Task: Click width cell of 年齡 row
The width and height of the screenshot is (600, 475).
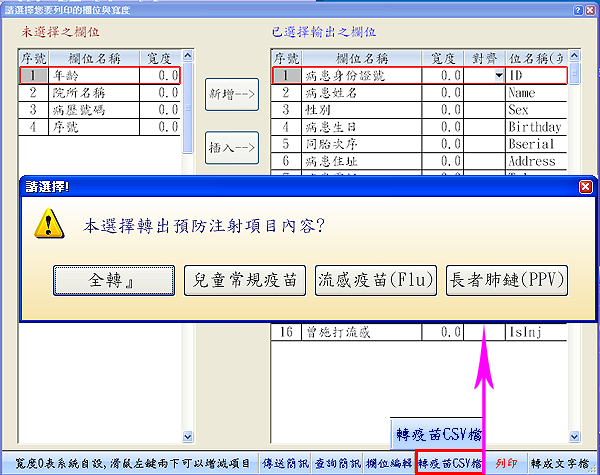Action: (159, 75)
